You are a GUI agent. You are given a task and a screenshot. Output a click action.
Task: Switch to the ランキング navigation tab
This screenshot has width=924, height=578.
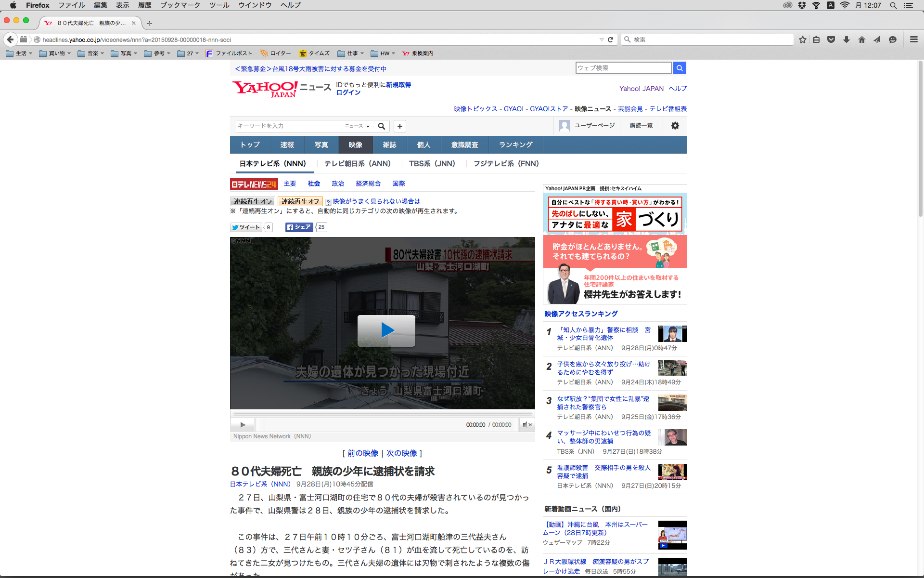point(515,145)
